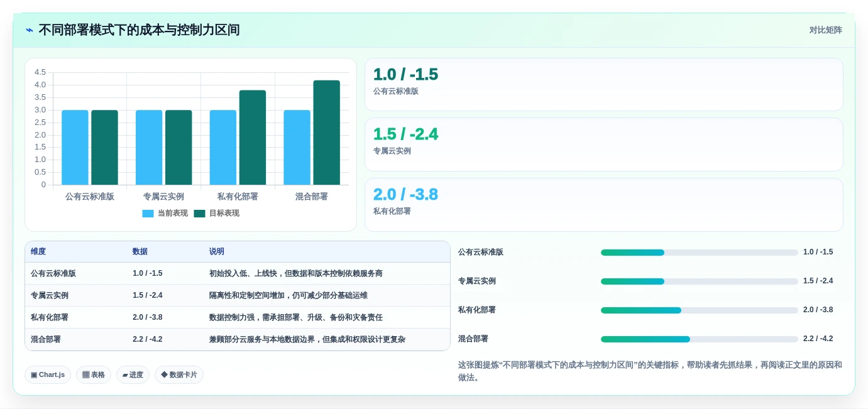
Task: Click the 私有化部署 target performance bar in chart
Action: click(x=253, y=138)
